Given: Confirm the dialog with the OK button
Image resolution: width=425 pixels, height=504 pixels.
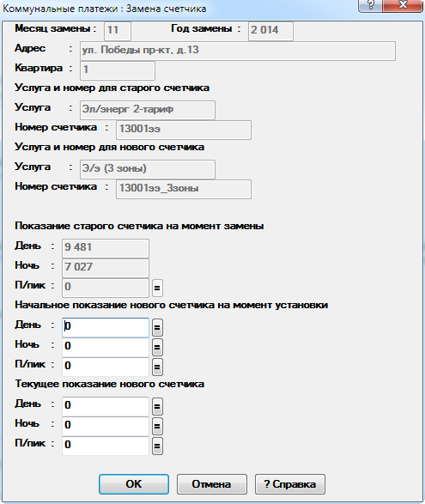Looking at the screenshot, I should pos(134,484).
